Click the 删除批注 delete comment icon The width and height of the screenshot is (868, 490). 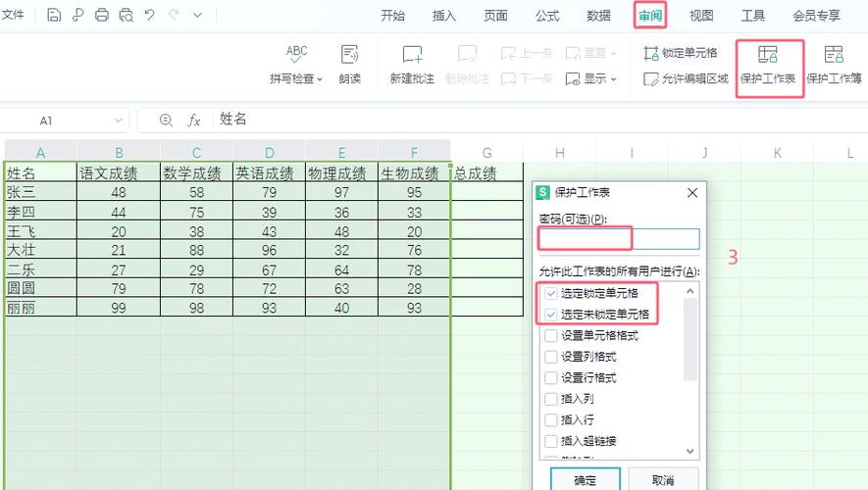point(467,54)
